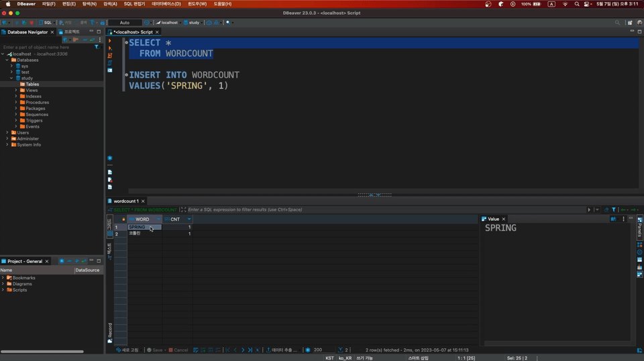Click the row count icon beside the 200 fetch size field
The width and height of the screenshot is (644, 361).
pyautogui.click(x=341, y=350)
